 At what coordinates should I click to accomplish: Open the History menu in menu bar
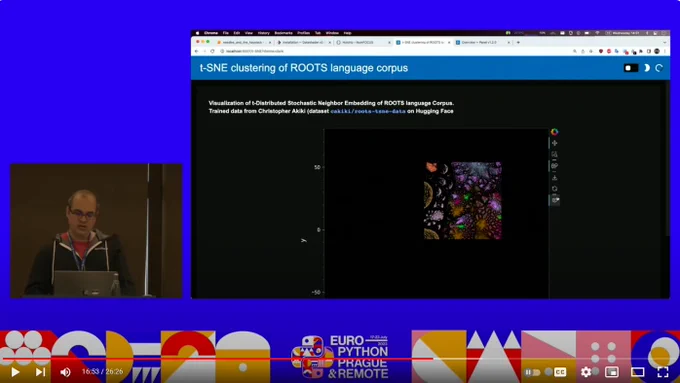pos(264,33)
